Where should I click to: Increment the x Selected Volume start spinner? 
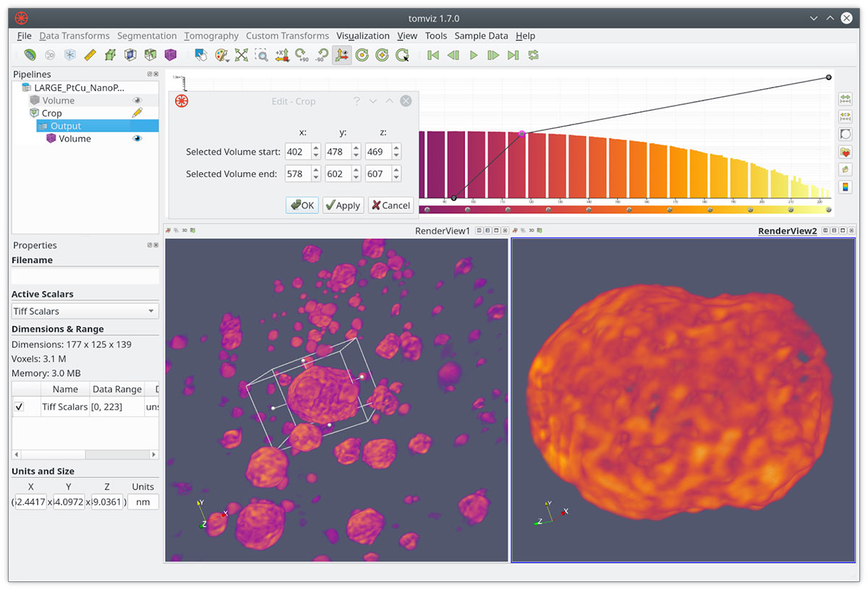(x=316, y=148)
